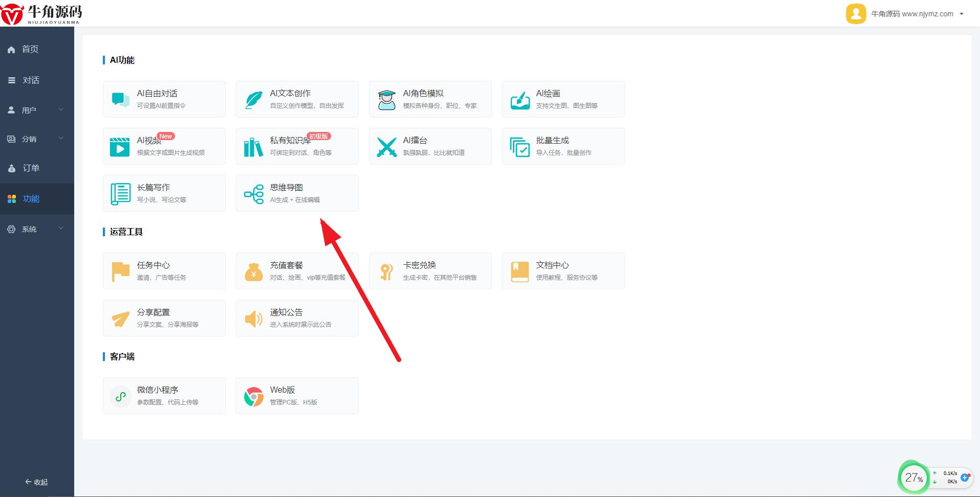Open the 分销 sidebar menu item

[37, 139]
